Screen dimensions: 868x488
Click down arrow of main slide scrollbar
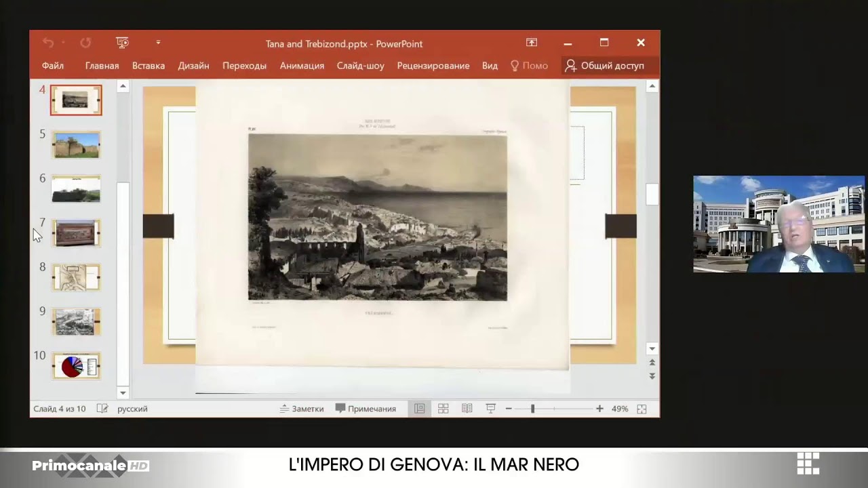(652, 348)
